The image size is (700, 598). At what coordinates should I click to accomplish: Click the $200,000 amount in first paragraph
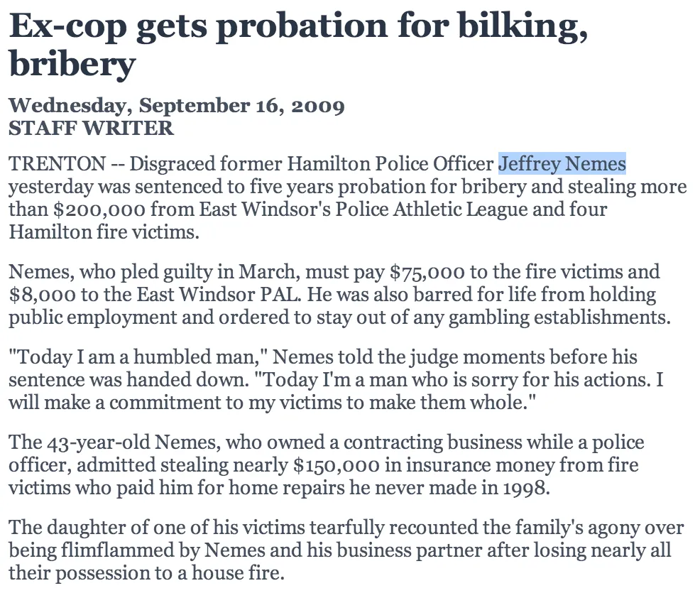(99, 210)
